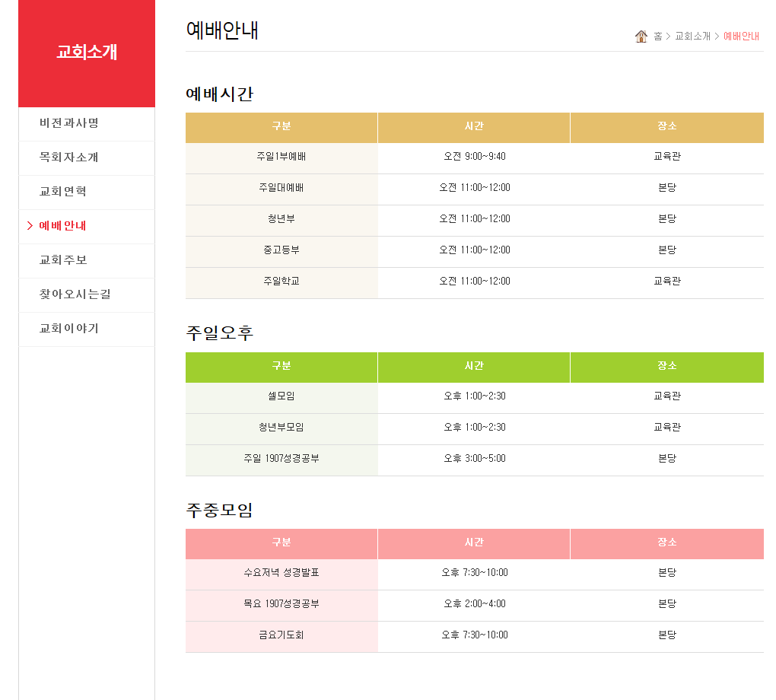
Task: Click the 주일 1907성경공부 cell
Action: pyautogui.click(x=281, y=459)
